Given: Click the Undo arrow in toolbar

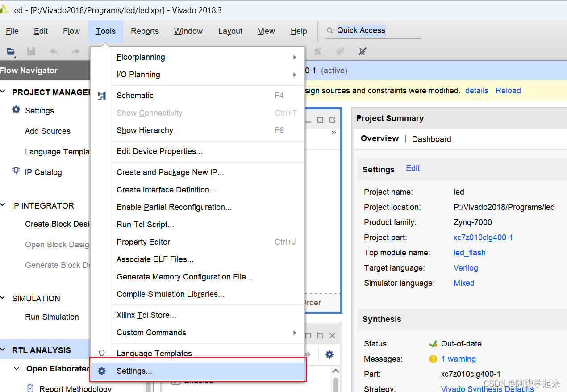Looking at the screenshot, I should click(x=54, y=51).
